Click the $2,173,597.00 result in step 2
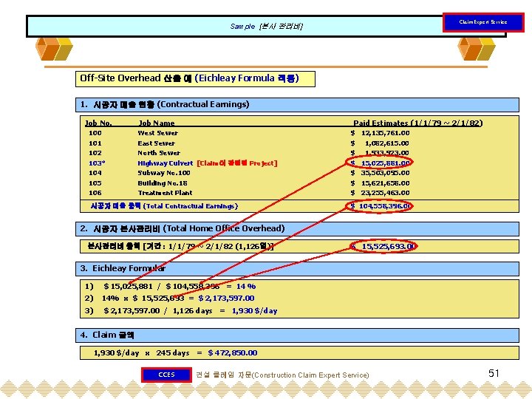 click(226, 299)
